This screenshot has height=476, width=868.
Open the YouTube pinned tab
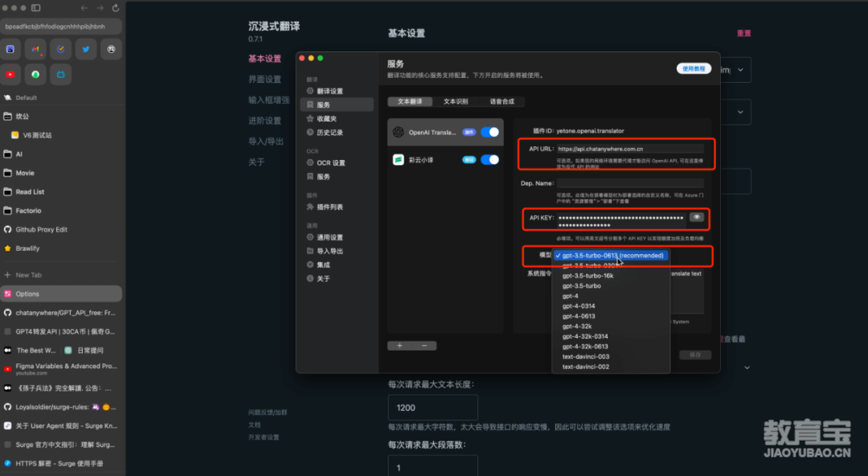[x=10, y=74]
